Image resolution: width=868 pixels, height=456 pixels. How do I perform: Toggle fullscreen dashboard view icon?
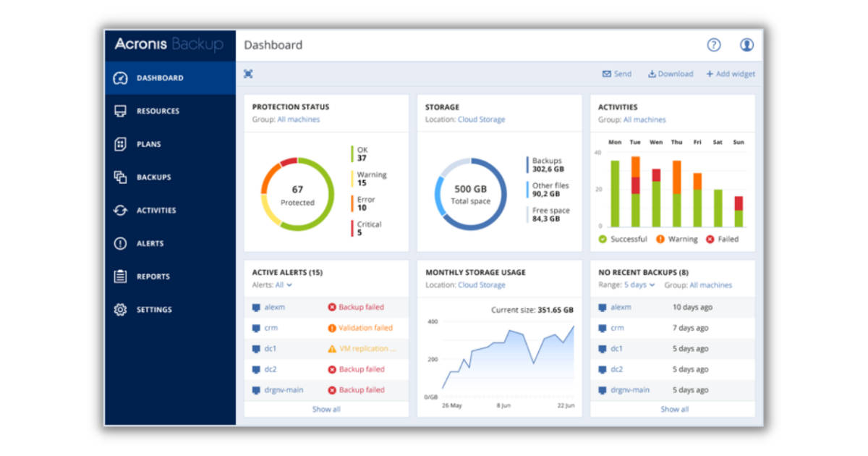(248, 74)
